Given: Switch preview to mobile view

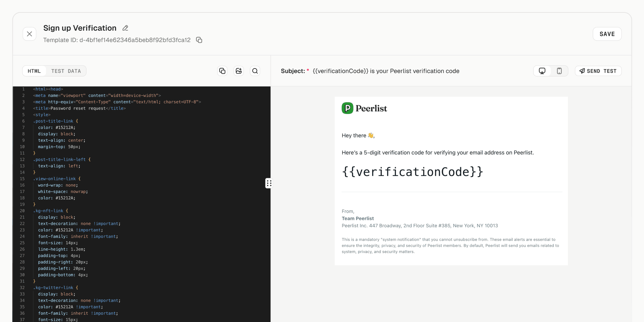Looking at the screenshot, I should 559,71.
